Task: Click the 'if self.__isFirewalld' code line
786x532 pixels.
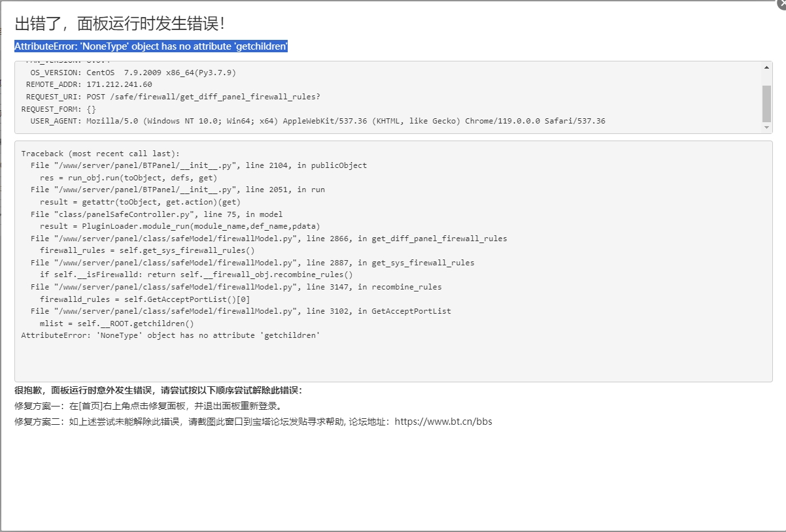Action: pos(196,274)
